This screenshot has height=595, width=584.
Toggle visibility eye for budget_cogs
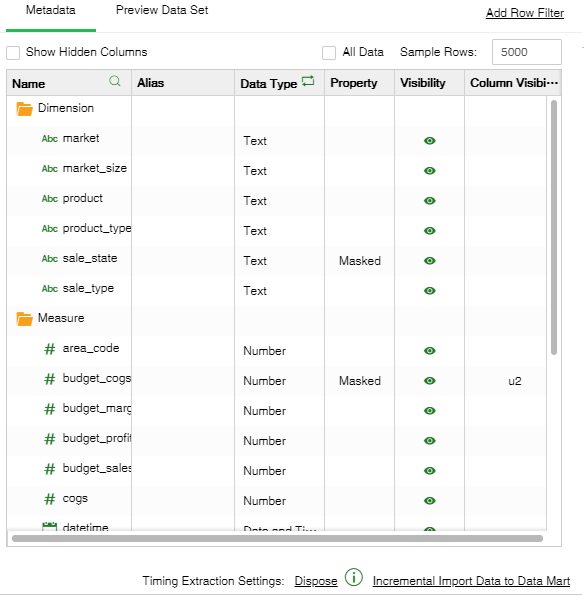430,381
